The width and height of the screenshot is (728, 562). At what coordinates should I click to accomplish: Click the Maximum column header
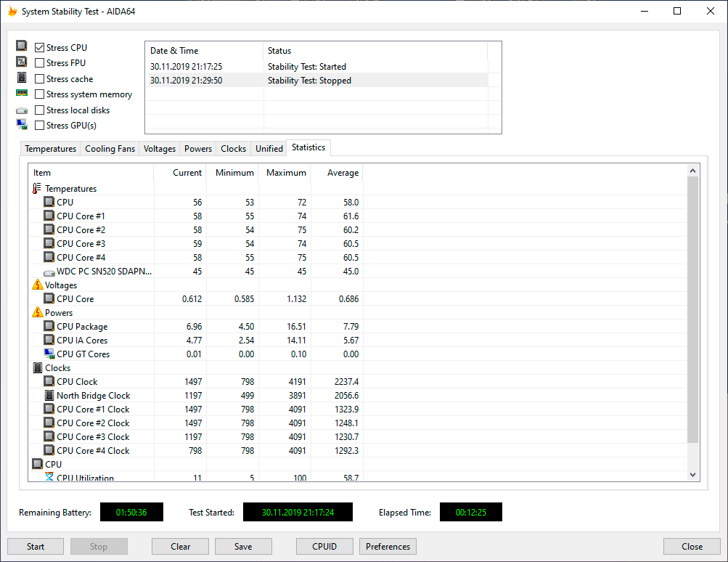[284, 173]
